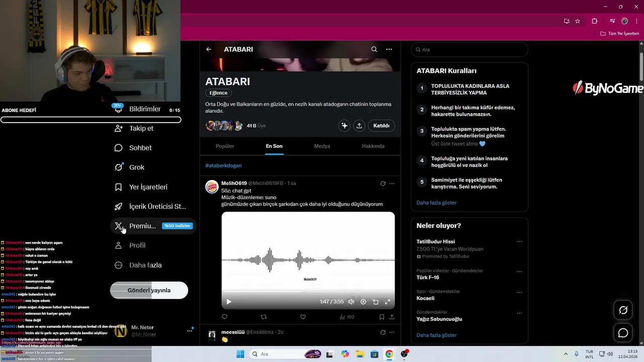Viewport: 644px width, 362px height.
Task: Open the Windows Start menu
Action: pyautogui.click(x=240, y=354)
